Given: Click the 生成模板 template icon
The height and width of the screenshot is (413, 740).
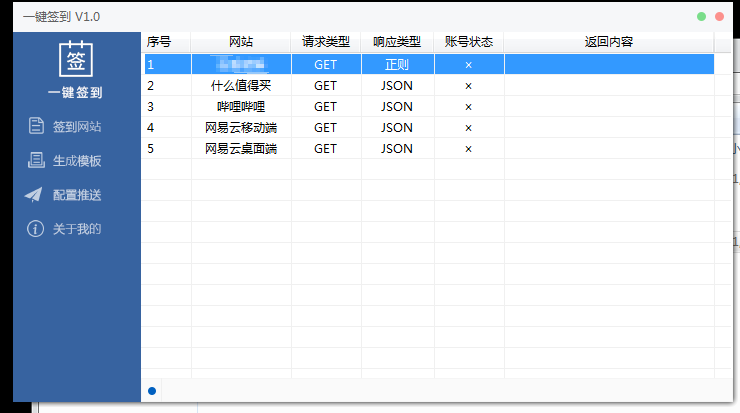Looking at the screenshot, I should click(x=35, y=161).
